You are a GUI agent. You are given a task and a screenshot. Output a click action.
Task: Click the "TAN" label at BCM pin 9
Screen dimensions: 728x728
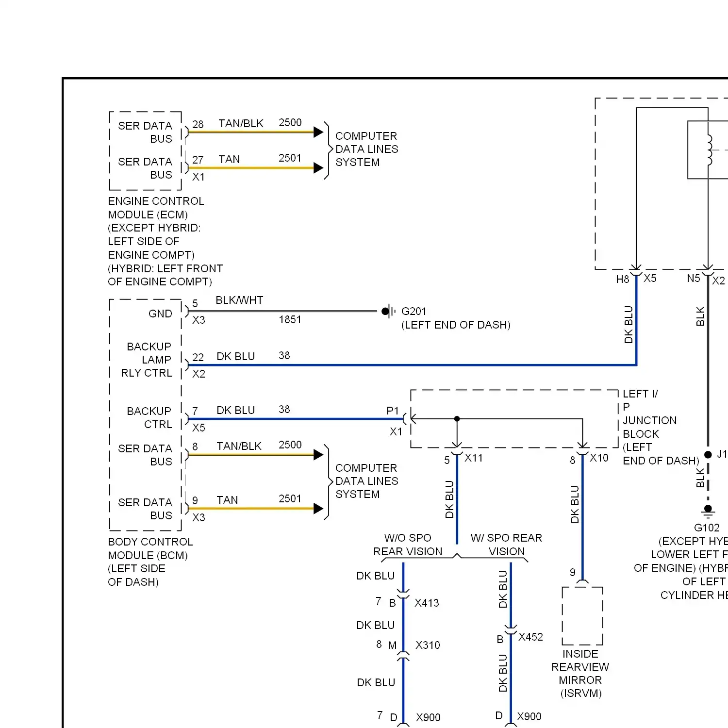click(x=227, y=500)
